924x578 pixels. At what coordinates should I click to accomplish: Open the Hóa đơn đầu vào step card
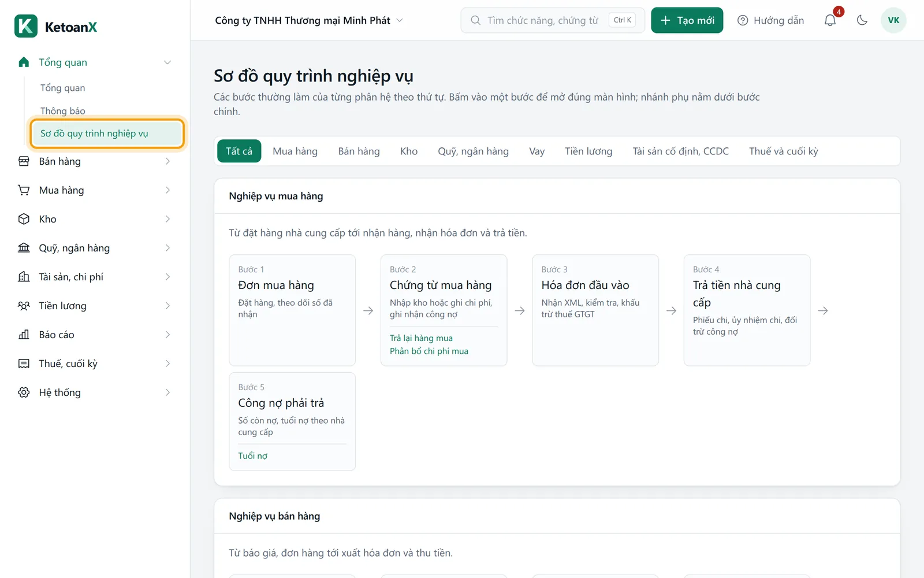tap(595, 310)
